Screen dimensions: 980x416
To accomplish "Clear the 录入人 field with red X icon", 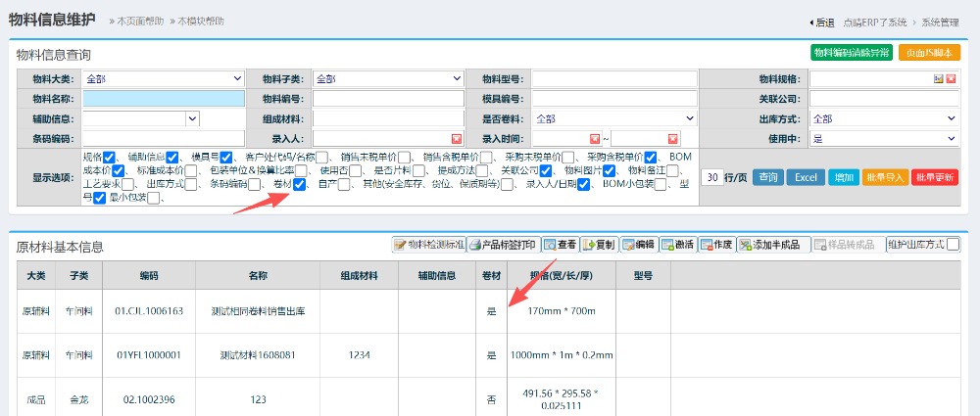I will 456,138.
